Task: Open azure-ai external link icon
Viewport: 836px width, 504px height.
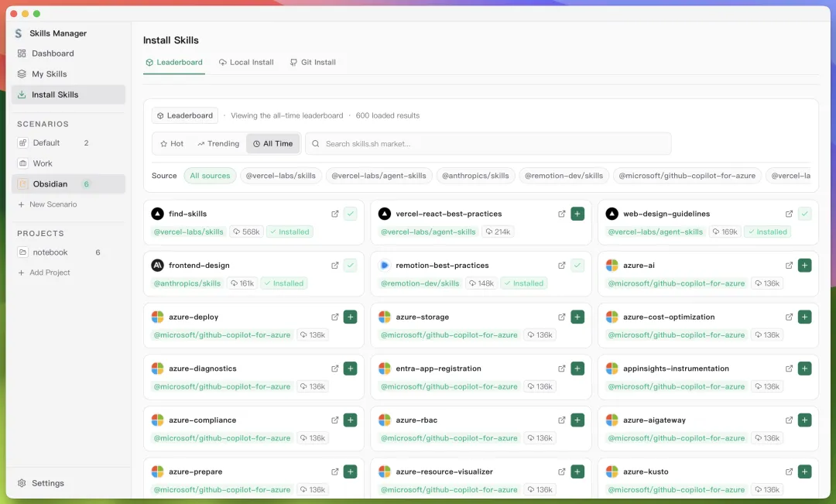Action: click(789, 266)
